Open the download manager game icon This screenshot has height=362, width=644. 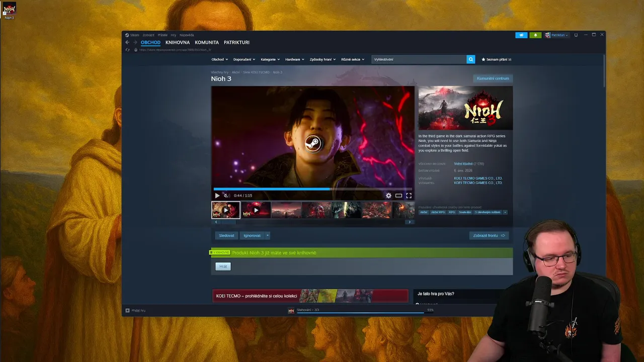(x=291, y=311)
